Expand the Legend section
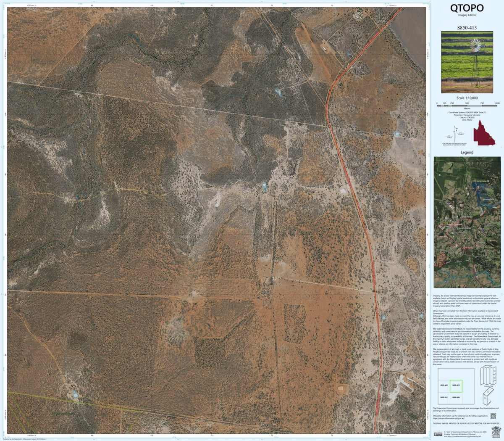This screenshot has width=504, height=441. click(x=467, y=152)
